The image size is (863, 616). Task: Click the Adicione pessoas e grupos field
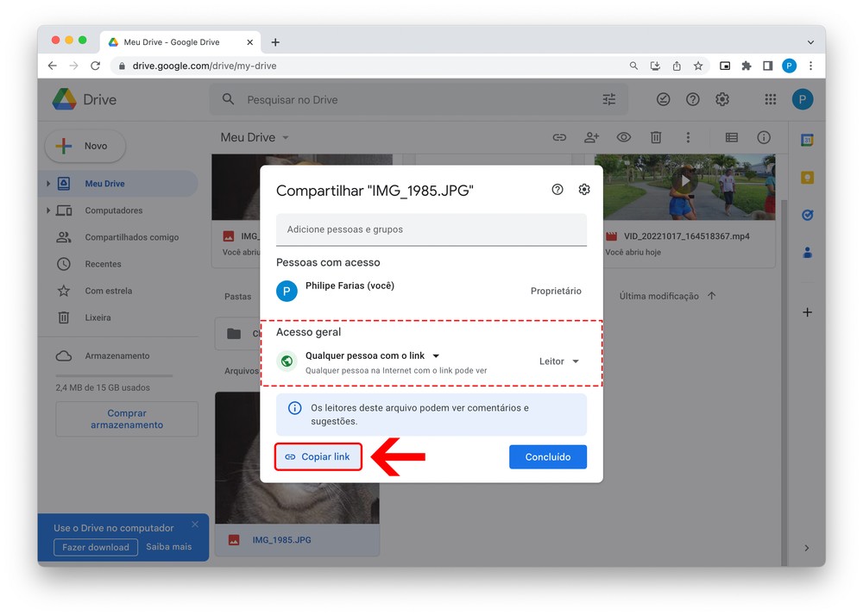click(x=431, y=229)
